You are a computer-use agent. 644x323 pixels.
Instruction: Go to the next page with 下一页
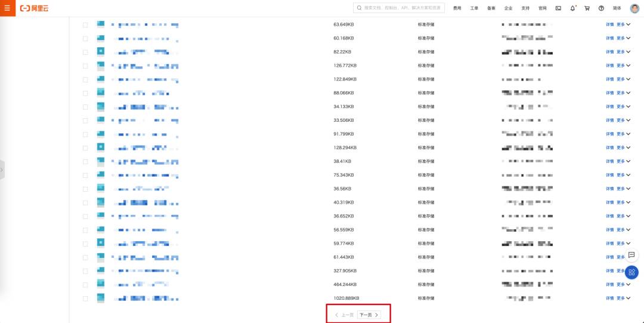pyautogui.click(x=369, y=315)
